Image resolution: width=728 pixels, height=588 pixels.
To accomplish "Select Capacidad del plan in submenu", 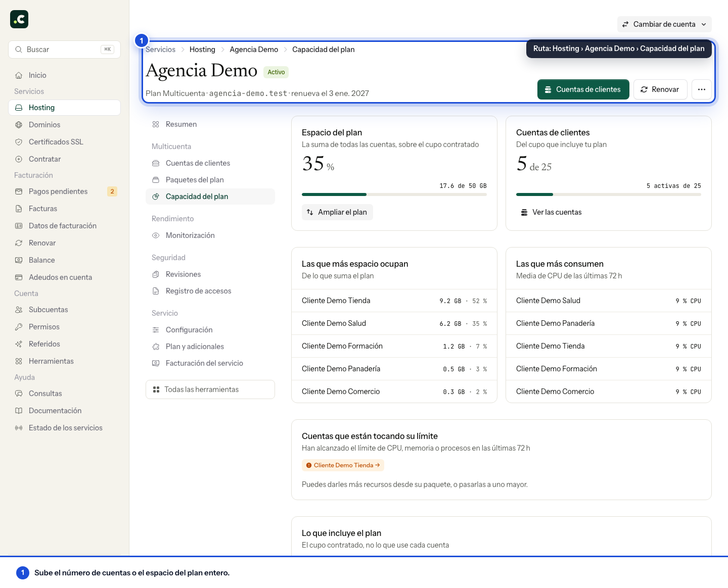I will 210,197.
